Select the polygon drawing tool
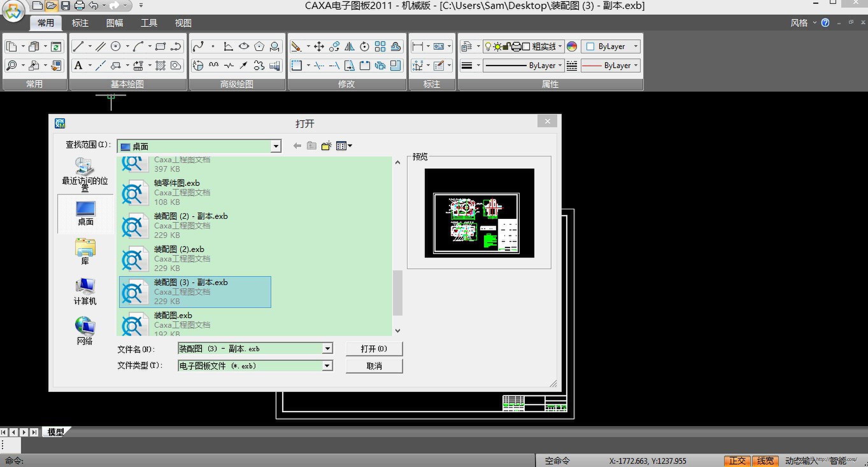The image size is (868, 467). tap(259, 46)
